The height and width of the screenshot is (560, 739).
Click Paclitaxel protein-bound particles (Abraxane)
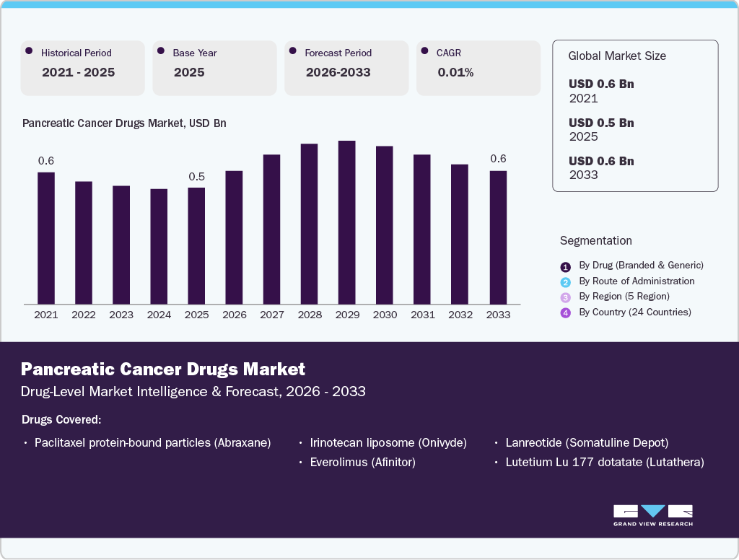click(x=153, y=443)
